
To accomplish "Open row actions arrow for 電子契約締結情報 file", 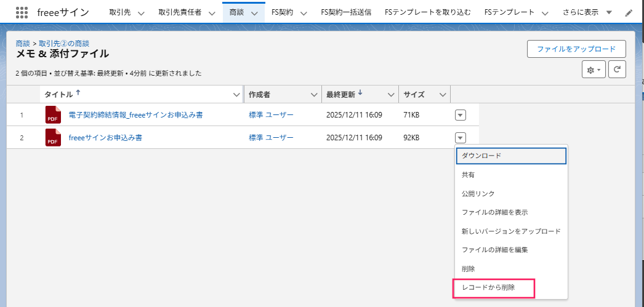I will (x=461, y=115).
